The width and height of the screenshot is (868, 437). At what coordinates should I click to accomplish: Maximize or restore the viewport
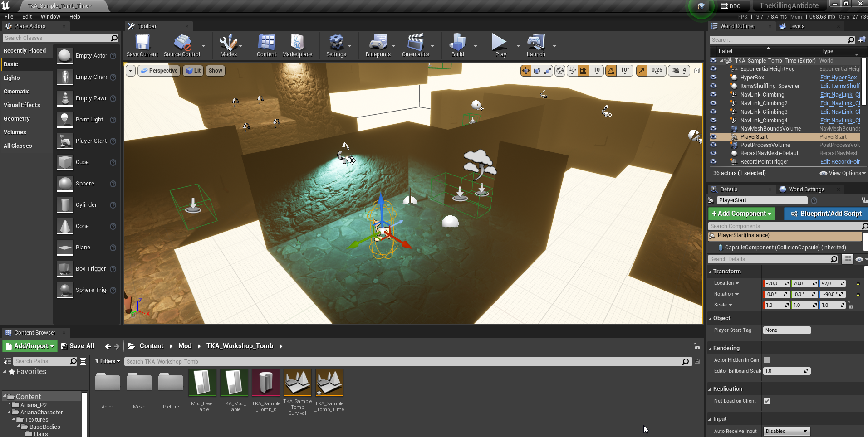(697, 71)
